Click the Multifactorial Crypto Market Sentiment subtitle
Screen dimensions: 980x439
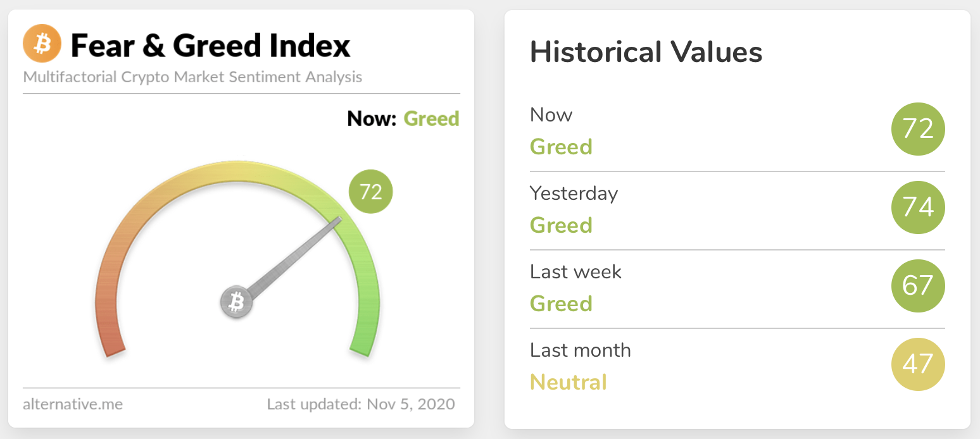tap(192, 77)
